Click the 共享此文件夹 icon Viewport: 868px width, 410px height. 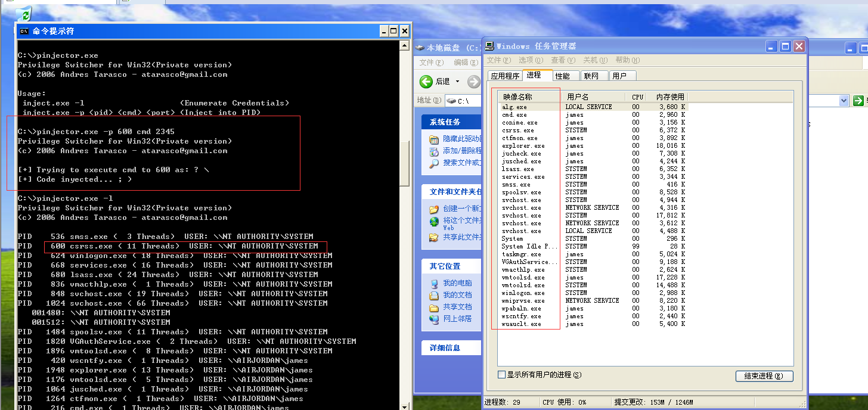pyautogui.click(x=434, y=237)
